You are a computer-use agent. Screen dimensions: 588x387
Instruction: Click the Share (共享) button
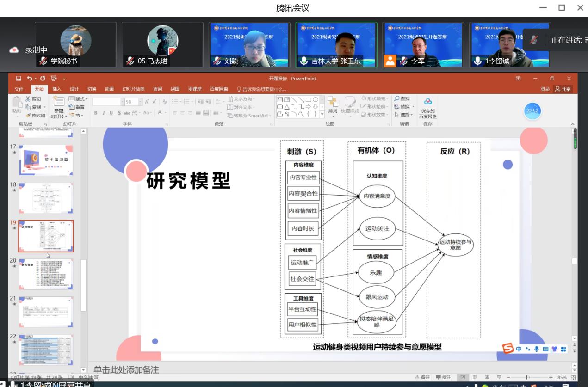click(563, 89)
